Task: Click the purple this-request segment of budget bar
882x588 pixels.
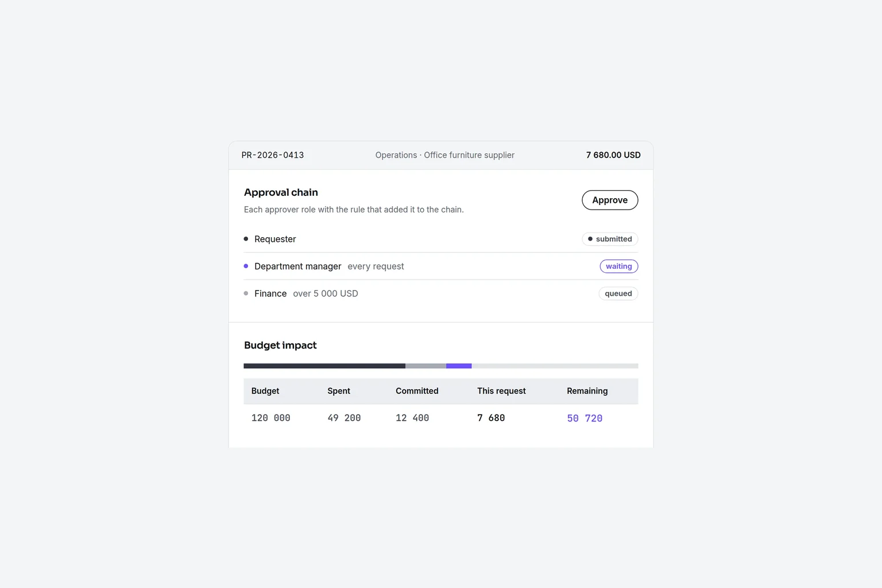Action: [x=459, y=366]
